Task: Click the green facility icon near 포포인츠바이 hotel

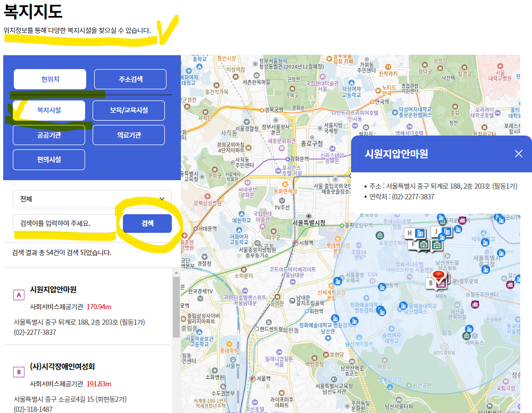Action: tap(380, 235)
